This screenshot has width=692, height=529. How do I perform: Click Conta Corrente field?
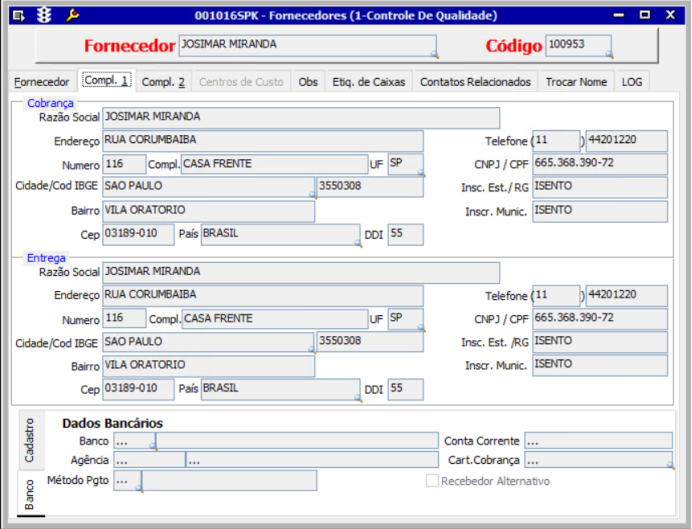pyautogui.click(x=598, y=441)
